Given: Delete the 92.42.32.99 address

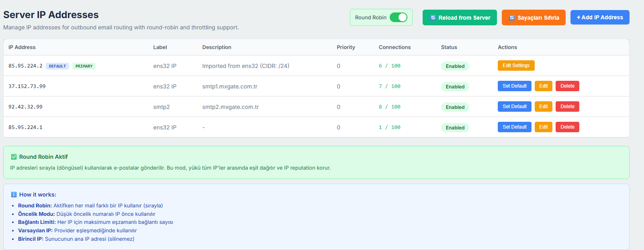Looking at the screenshot, I should click(567, 107).
